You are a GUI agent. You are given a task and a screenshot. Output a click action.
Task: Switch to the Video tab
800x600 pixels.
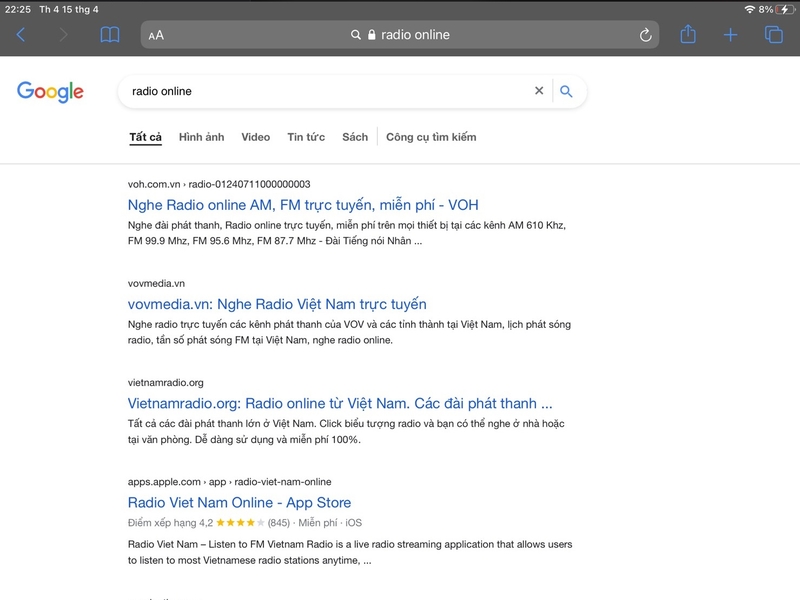pos(256,137)
